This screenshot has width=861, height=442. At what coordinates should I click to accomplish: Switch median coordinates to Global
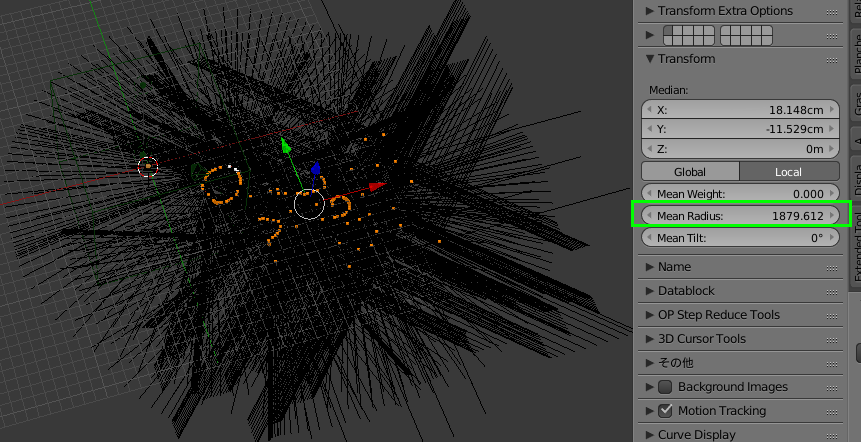[690, 171]
